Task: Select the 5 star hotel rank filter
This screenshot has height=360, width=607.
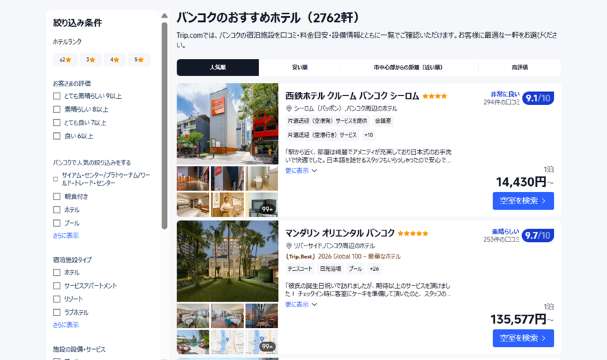Action: 139,60
